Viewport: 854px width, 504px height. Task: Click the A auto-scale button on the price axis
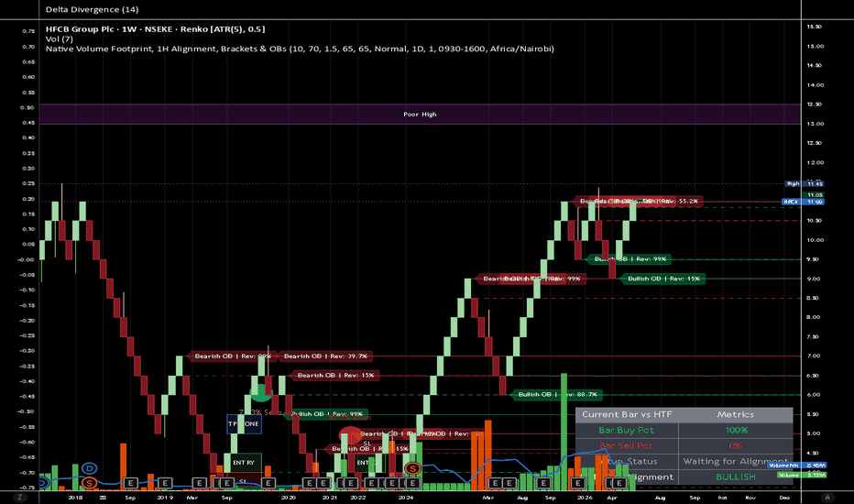827,497
